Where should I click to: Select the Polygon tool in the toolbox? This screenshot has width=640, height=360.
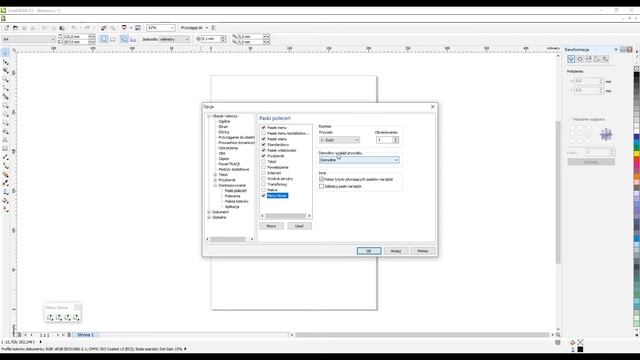click(5, 122)
